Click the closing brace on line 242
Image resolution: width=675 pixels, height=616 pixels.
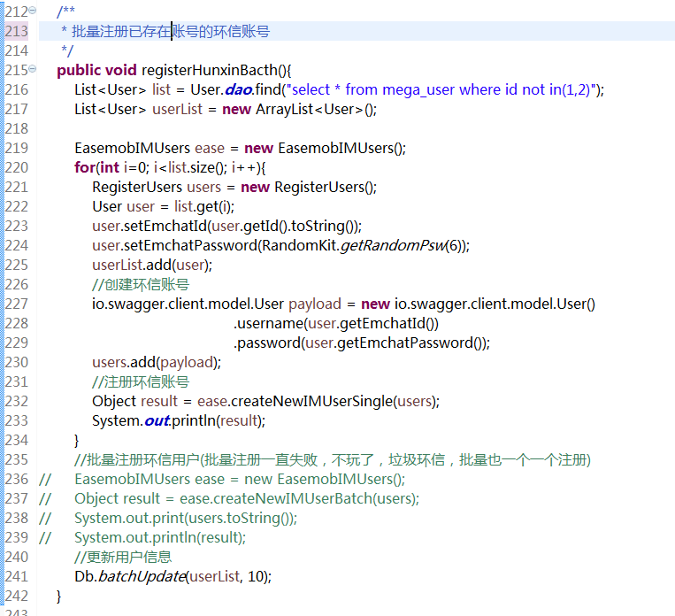point(59,597)
